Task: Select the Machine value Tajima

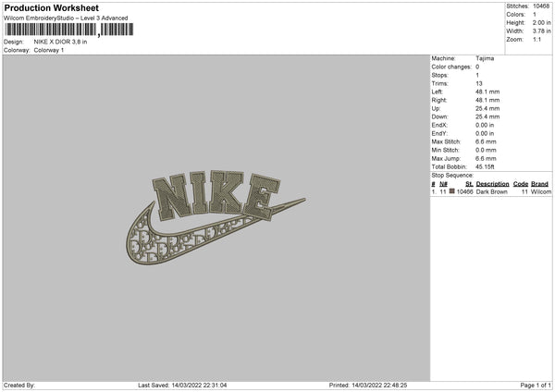Action: [485, 58]
